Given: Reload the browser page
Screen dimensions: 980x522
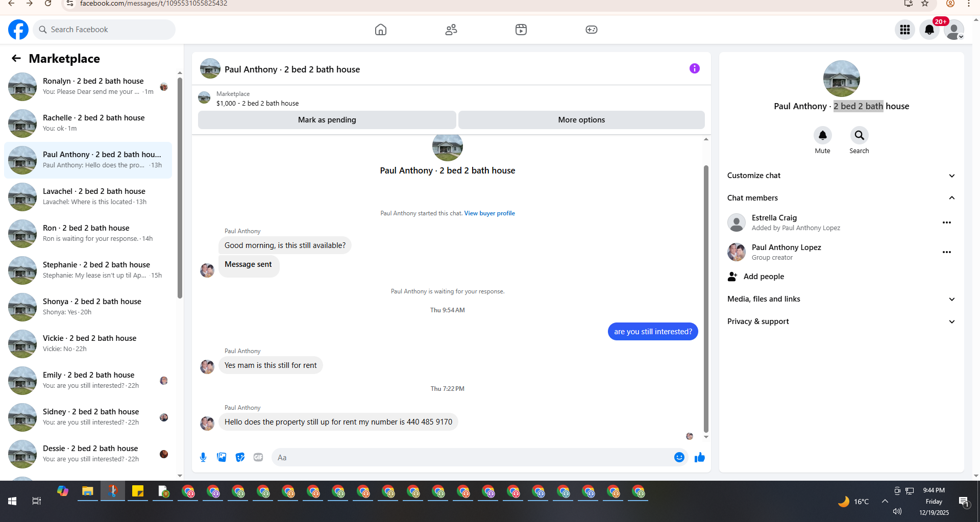Looking at the screenshot, I should click(x=47, y=4).
